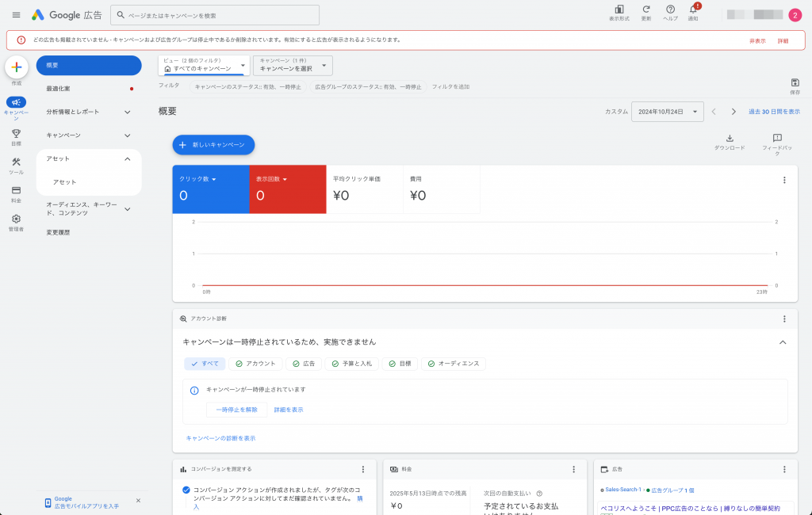
Task: Click the 新しいキャンペーン button
Action: pos(213,145)
